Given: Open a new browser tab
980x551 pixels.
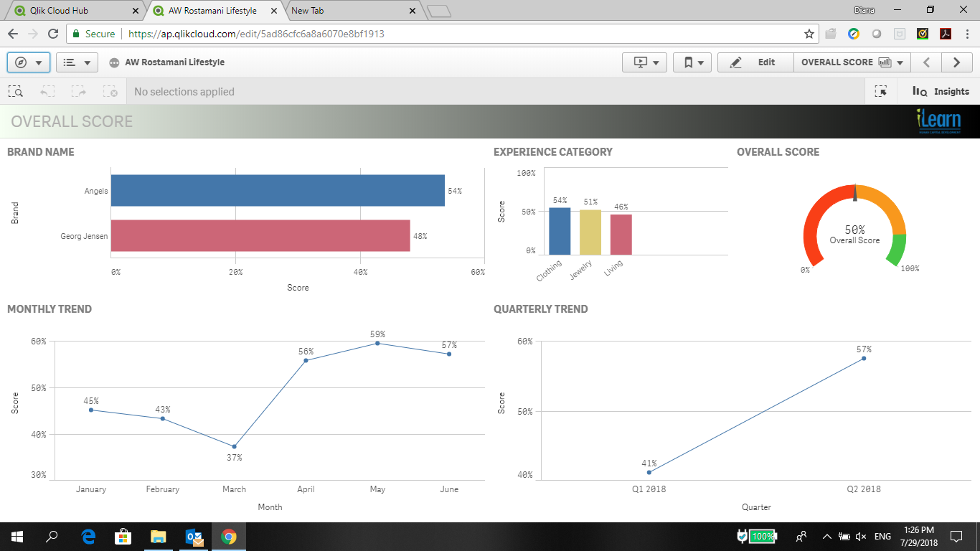Looking at the screenshot, I should 438,11.
